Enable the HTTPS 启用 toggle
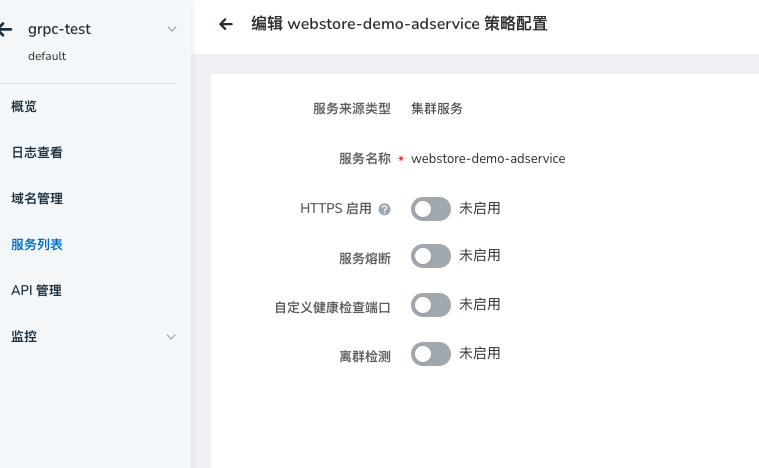 (x=430, y=209)
